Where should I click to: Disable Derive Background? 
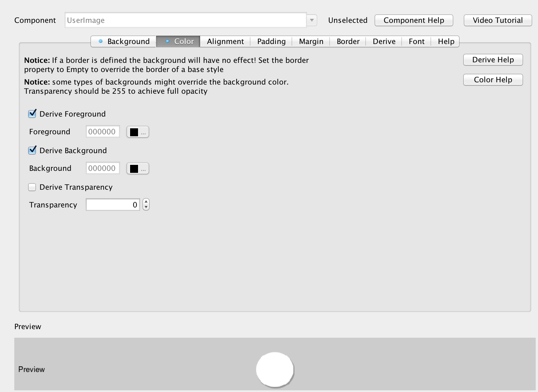(x=32, y=150)
